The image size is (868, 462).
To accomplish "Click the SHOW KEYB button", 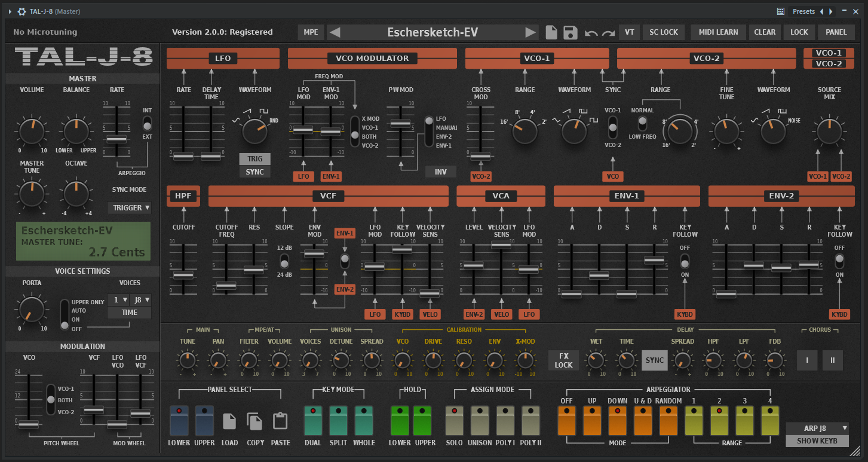I will pos(817,441).
